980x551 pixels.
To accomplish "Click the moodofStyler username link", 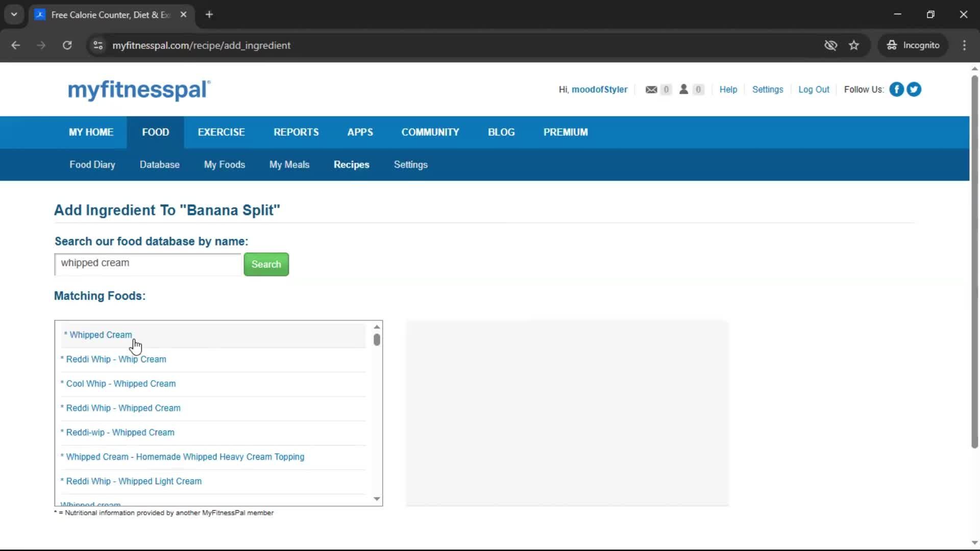I will pyautogui.click(x=599, y=89).
